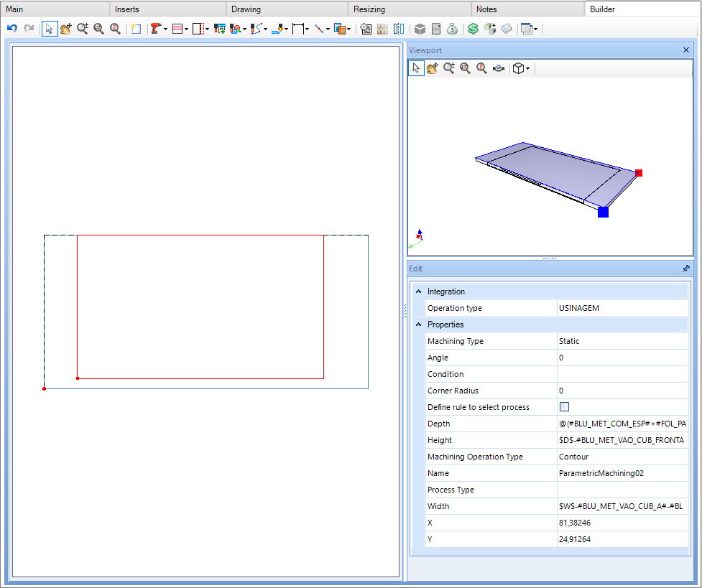Click the money bag icon
Screen dimensions: 702x588
[452, 29]
